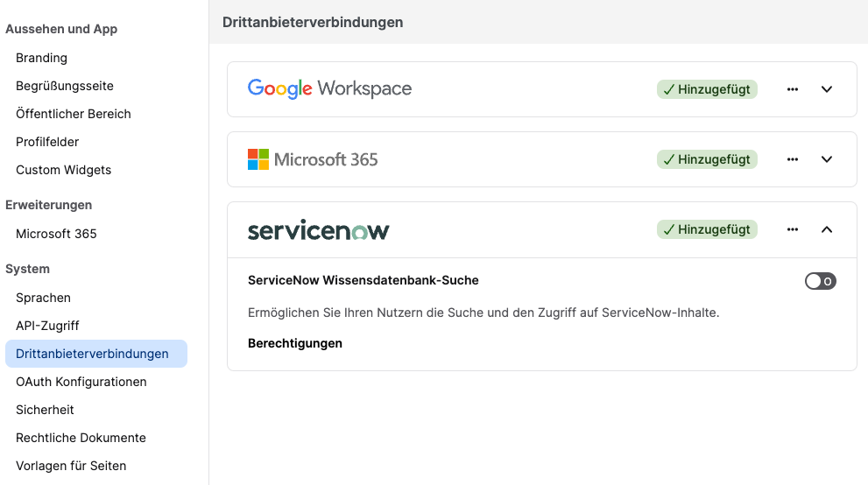Click the Microsoft 365 logo
This screenshot has height=485, width=868.
click(313, 159)
